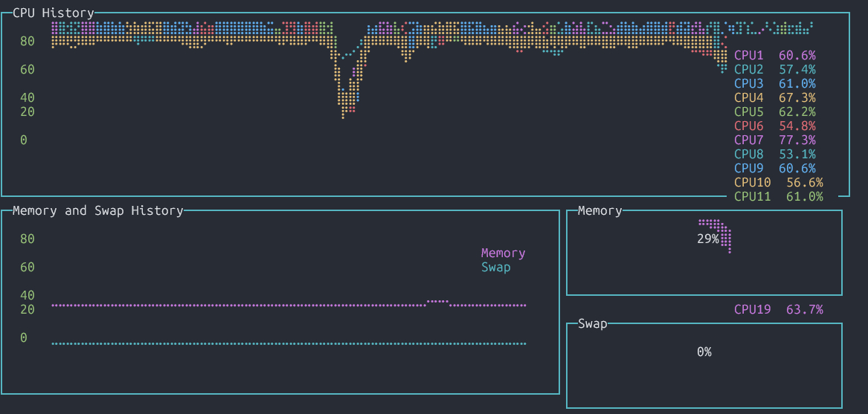Click the Swap panel title
The image size is (868, 414).
[592, 323]
